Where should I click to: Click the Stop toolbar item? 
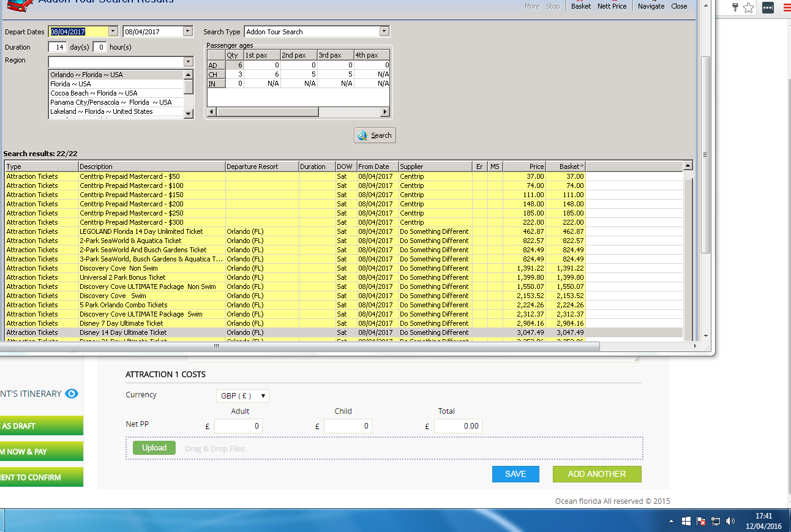point(553,6)
